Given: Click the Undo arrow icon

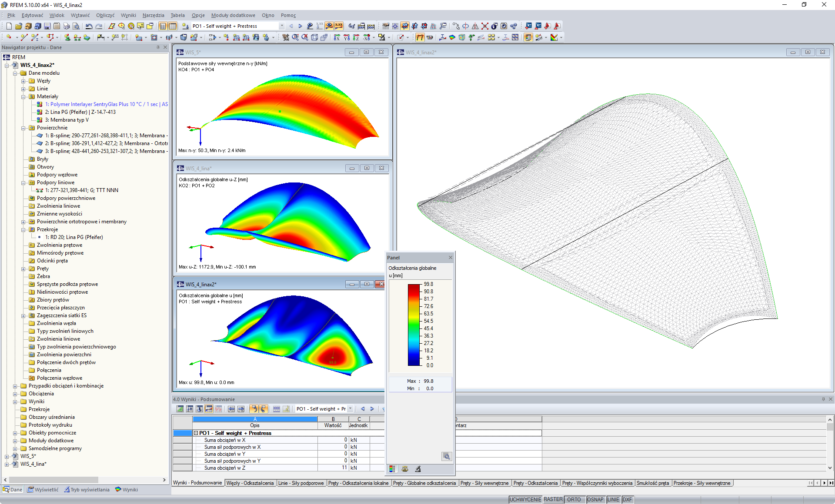Looking at the screenshot, I should coord(89,26).
